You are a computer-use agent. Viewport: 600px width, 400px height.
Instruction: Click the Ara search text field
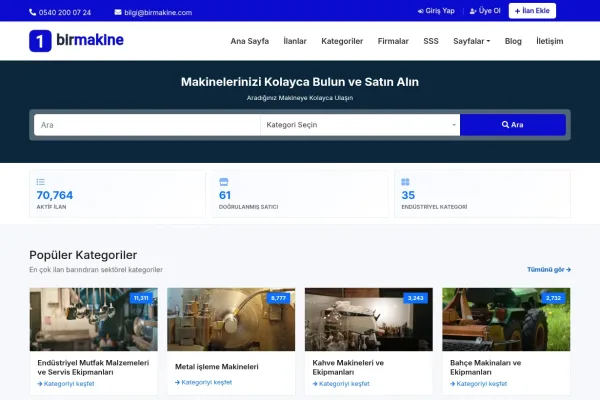pyautogui.click(x=147, y=125)
